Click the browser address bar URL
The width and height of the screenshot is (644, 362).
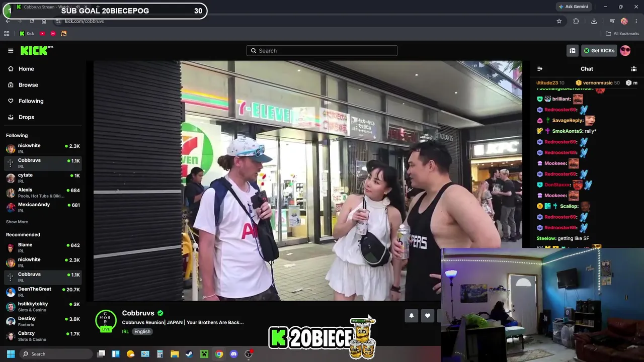click(84, 21)
